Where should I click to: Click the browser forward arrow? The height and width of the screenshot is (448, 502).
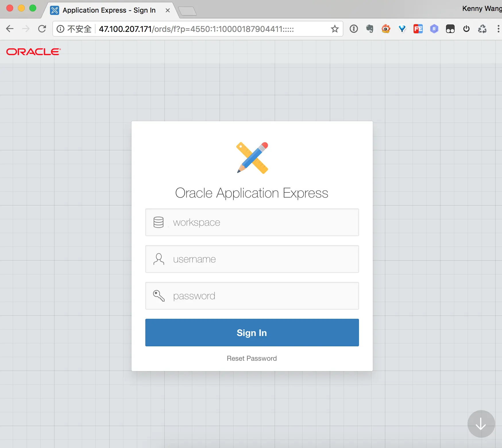click(x=26, y=29)
